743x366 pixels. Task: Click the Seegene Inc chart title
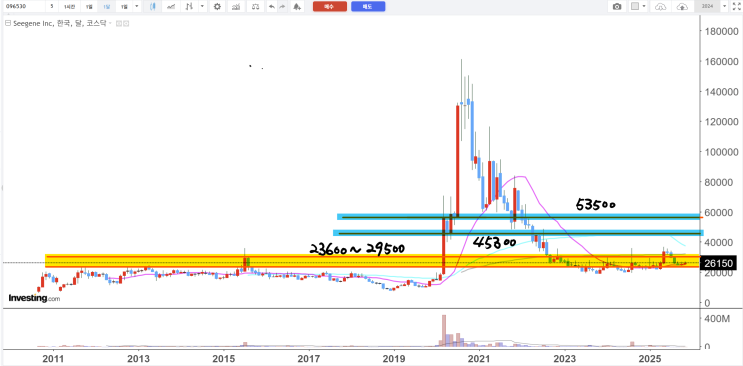click(59, 23)
